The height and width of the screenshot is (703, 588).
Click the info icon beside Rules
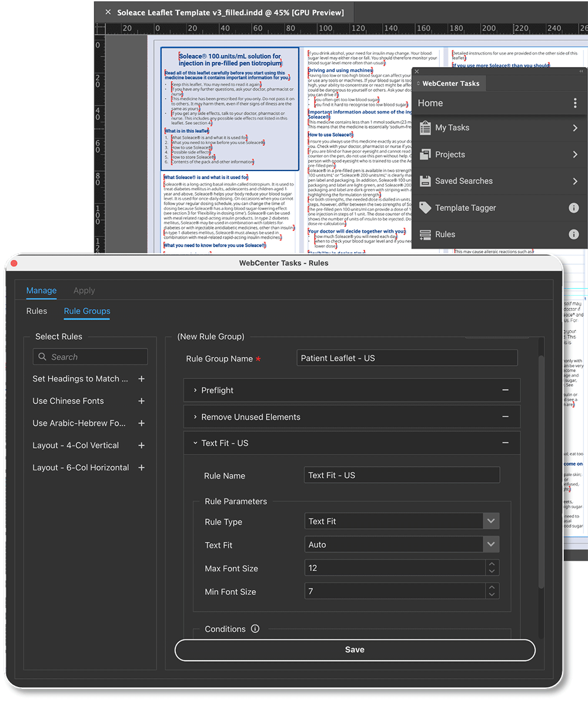pos(574,235)
